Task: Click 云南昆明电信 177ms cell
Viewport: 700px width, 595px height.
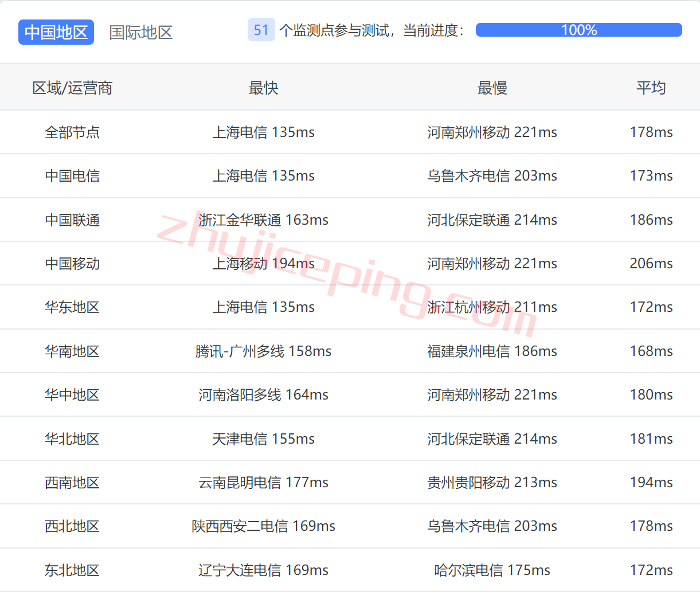Action: 264,483
